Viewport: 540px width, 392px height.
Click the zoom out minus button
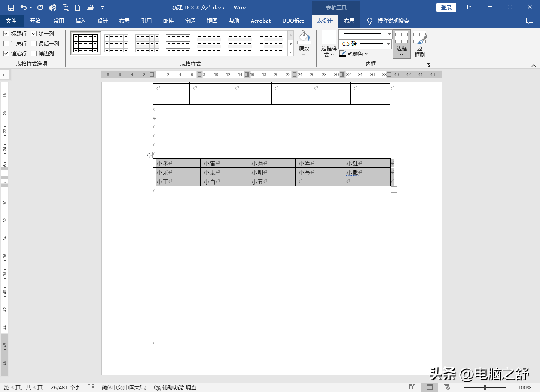point(460,387)
